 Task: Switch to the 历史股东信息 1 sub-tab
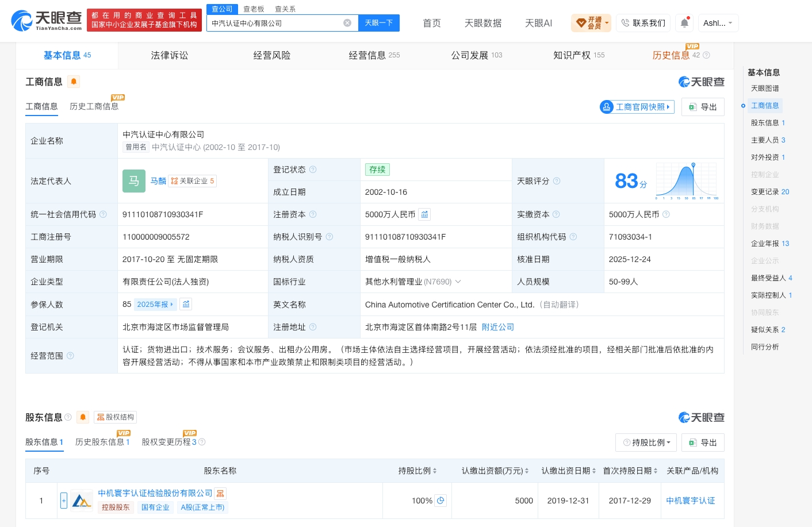click(102, 442)
